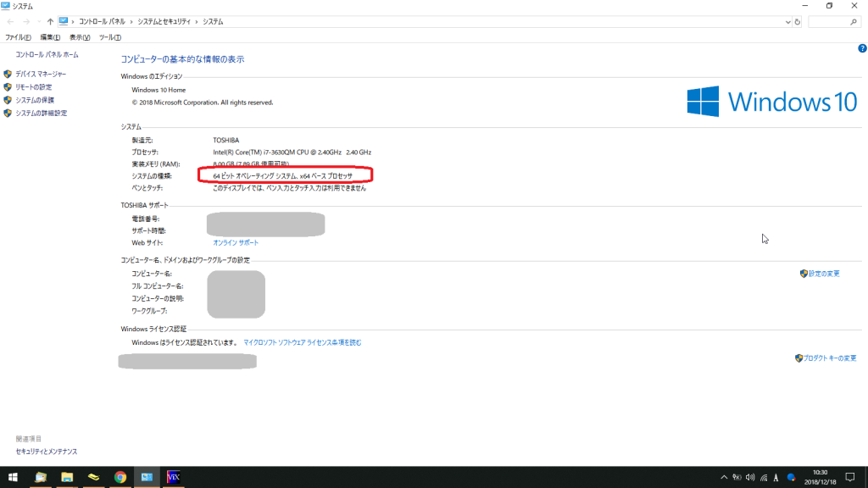The height and width of the screenshot is (488, 868).
Task: Click the up arrow navigation button
Action: (51, 21)
